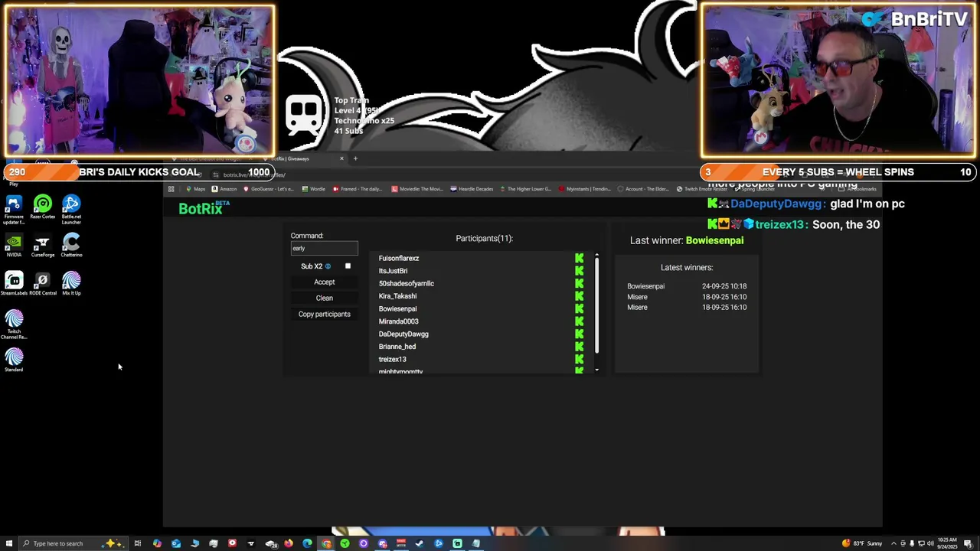The width and height of the screenshot is (980, 551).
Task: Click participants list scroll up arrow
Action: (x=596, y=256)
